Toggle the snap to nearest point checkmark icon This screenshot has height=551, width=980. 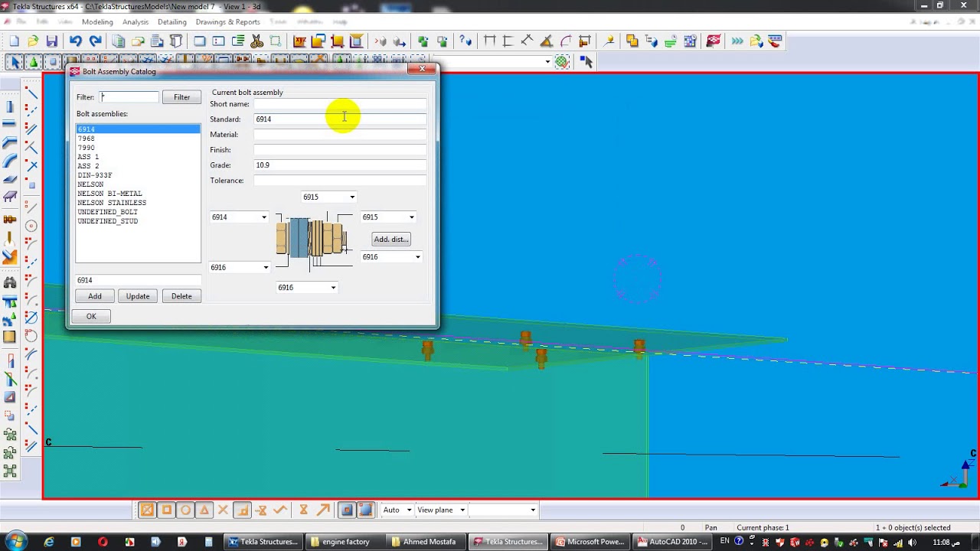click(x=280, y=510)
